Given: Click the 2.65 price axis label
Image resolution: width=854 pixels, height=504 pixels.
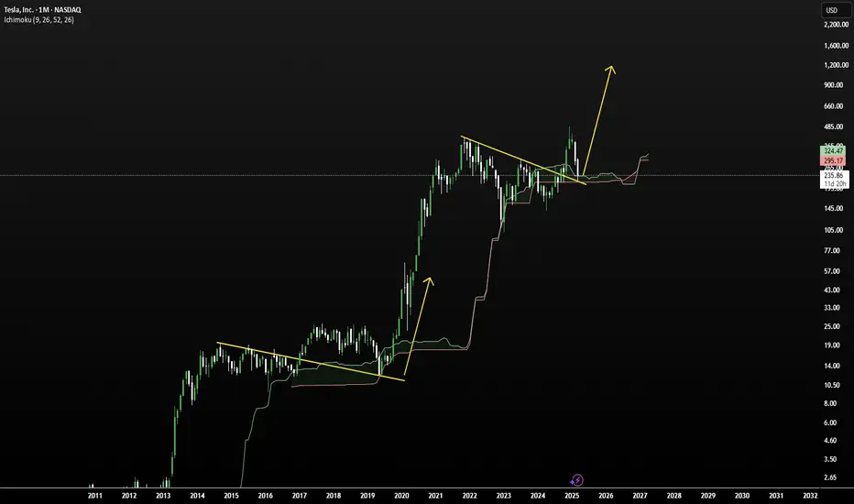Looking at the screenshot, I should pos(830,477).
